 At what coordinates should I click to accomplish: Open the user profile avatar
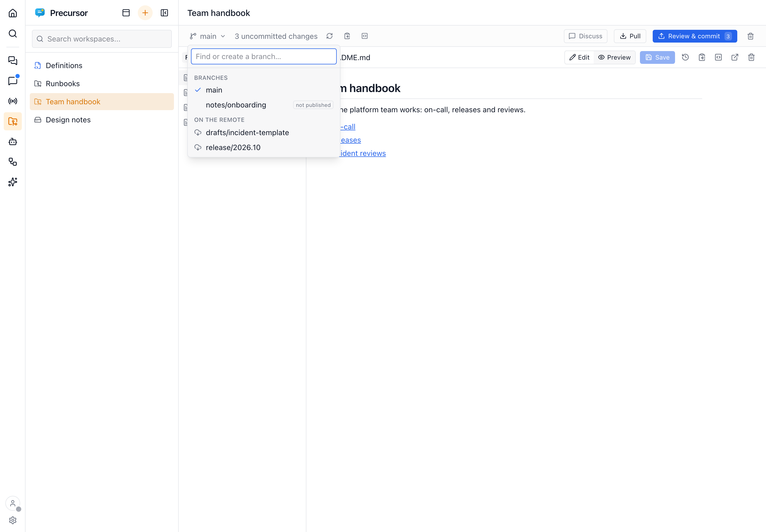pos(13,503)
